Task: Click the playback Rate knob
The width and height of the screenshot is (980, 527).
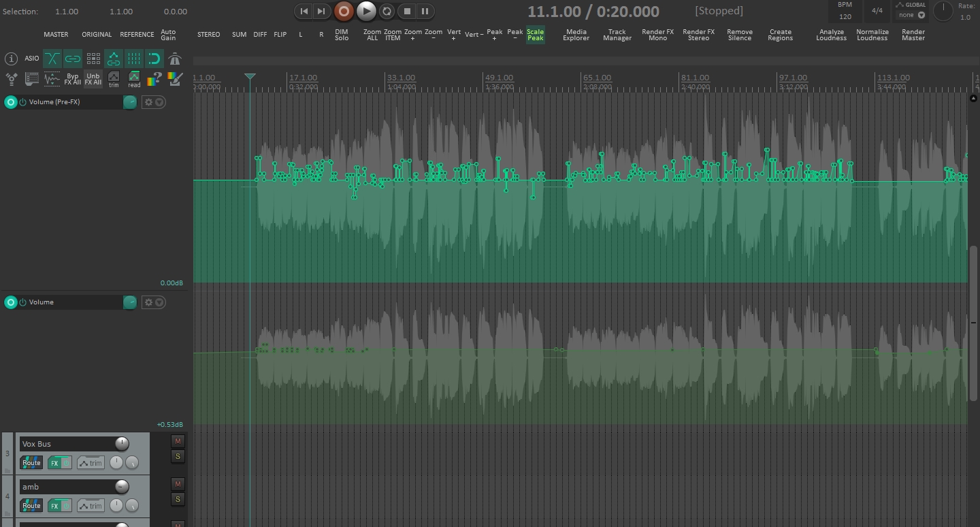Action: click(x=943, y=11)
